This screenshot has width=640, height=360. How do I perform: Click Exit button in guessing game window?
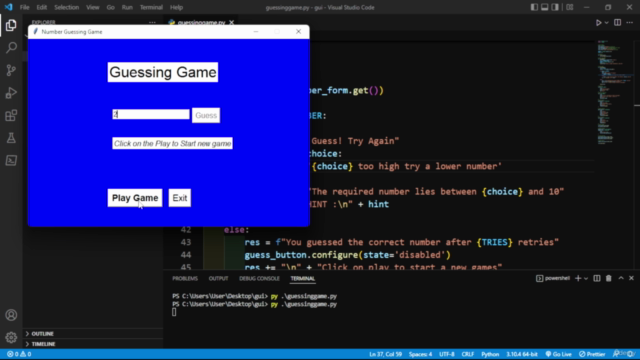tap(180, 198)
